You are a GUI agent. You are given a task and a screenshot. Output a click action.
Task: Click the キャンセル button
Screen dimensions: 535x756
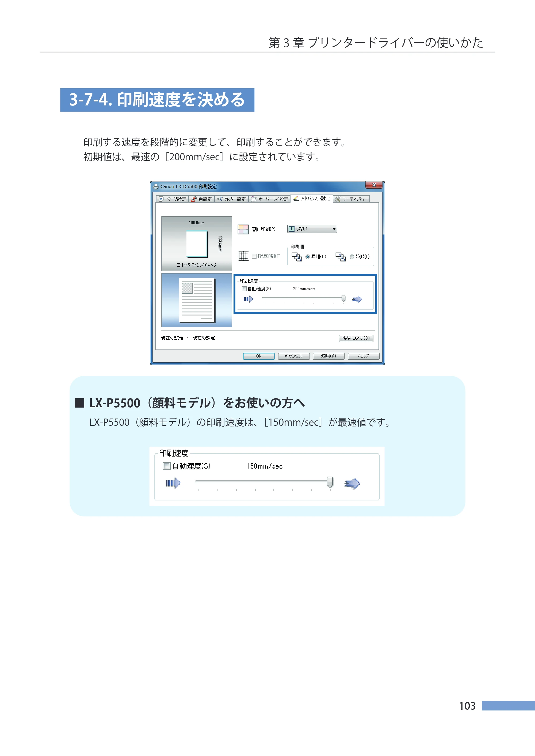pyautogui.click(x=293, y=356)
